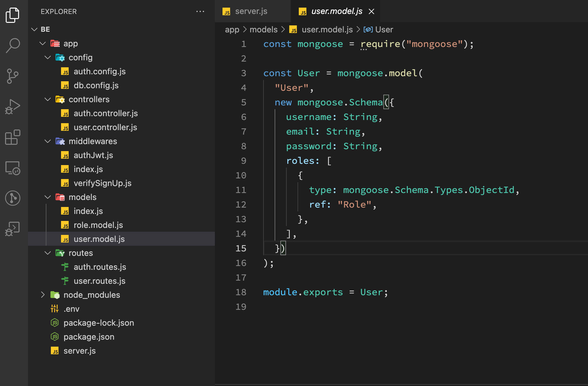Viewport: 588px width, 386px height.
Task: Place cursor on line number 18
Action: coord(241,292)
